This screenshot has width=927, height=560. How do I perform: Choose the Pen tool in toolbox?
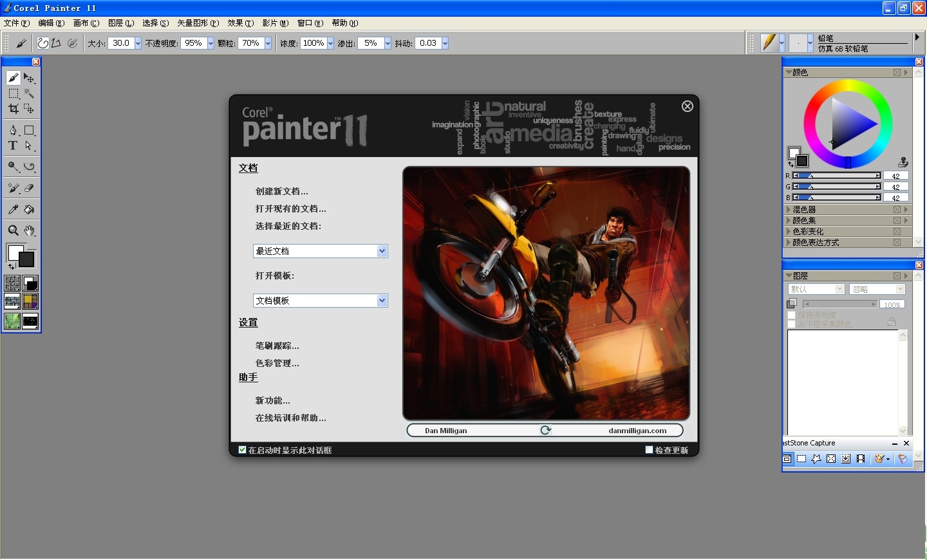click(x=14, y=130)
